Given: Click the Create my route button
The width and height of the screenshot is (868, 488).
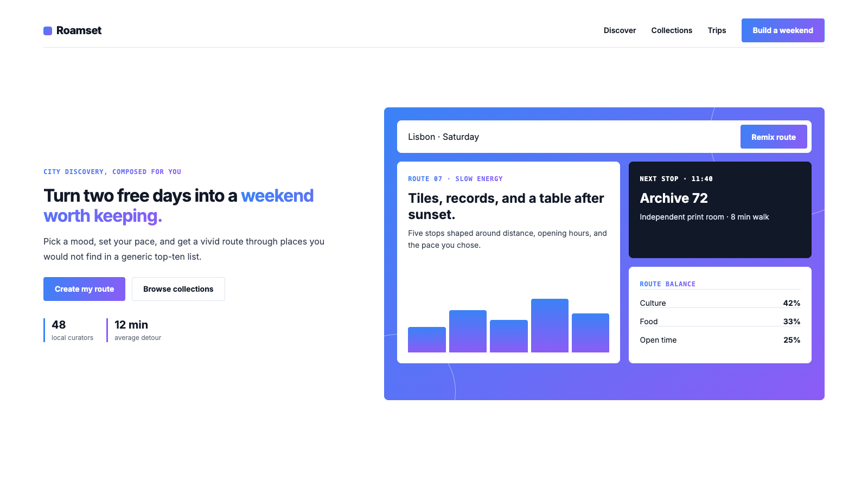Looking at the screenshot, I should 84,289.
